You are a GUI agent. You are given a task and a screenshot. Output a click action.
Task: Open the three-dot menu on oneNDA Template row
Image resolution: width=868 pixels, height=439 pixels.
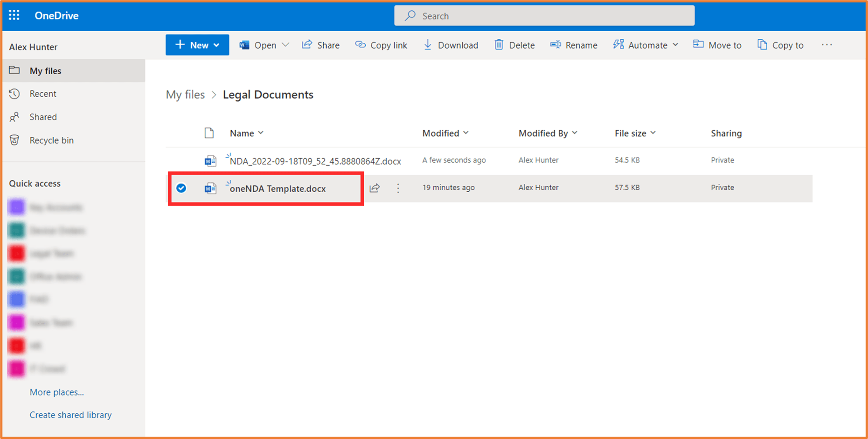tap(398, 188)
